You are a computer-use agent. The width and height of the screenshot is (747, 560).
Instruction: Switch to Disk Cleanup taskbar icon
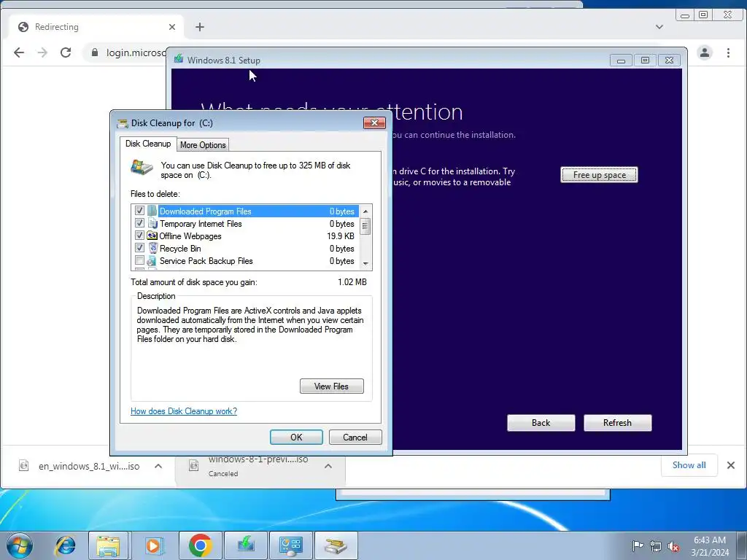336,545
